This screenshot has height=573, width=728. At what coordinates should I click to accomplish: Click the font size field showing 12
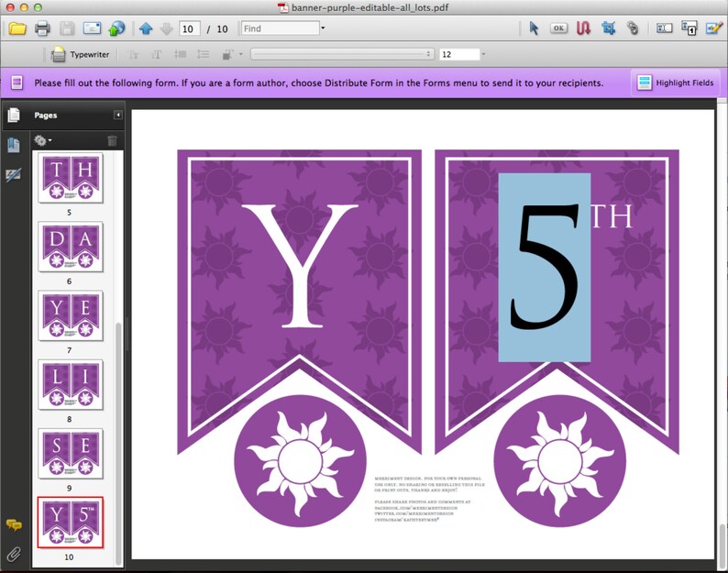pyautogui.click(x=459, y=54)
